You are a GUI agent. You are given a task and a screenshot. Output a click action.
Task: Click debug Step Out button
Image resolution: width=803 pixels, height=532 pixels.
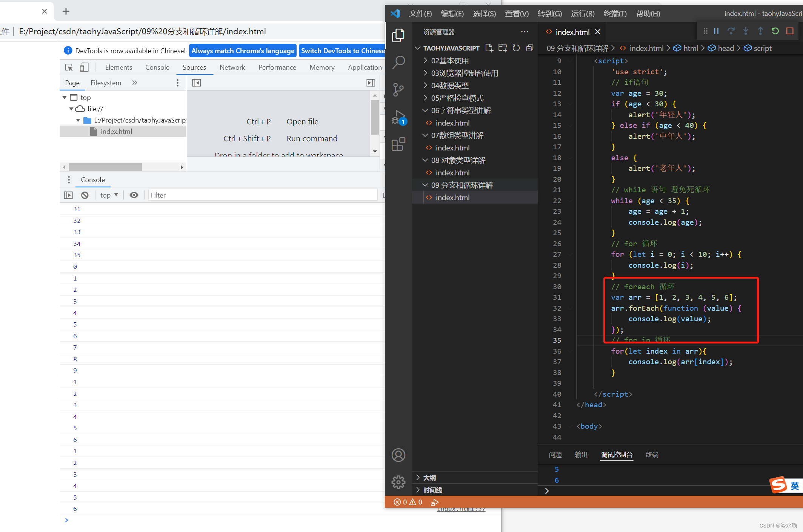coord(760,31)
